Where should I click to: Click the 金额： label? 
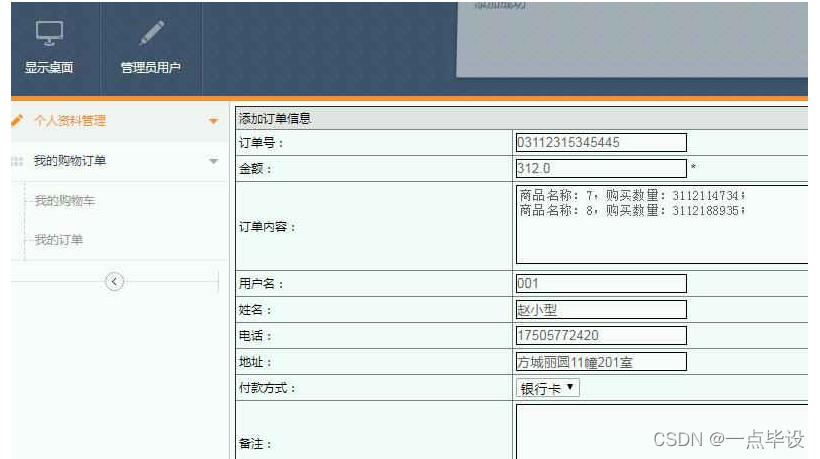tap(255, 169)
